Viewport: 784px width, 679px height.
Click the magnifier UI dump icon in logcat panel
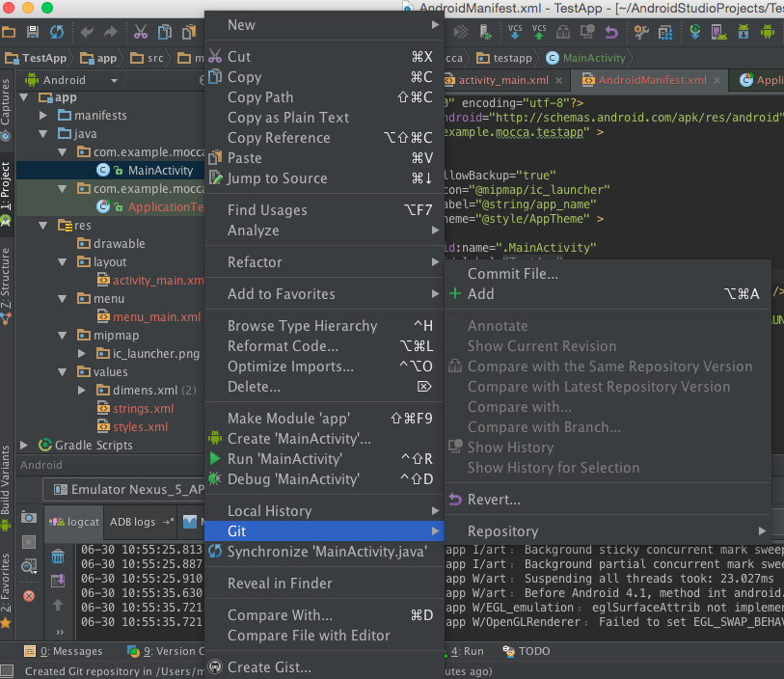click(x=29, y=566)
